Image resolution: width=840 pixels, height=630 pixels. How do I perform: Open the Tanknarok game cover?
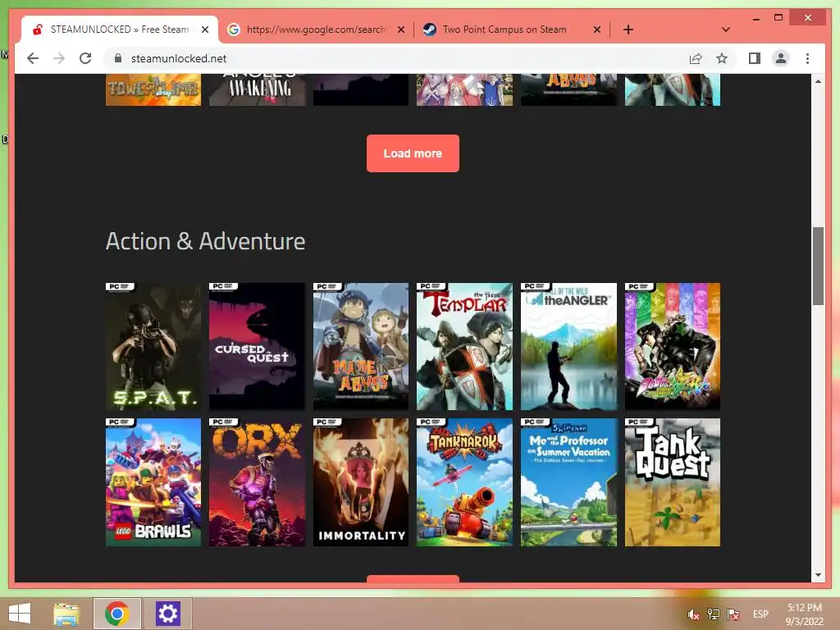pyautogui.click(x=464, y=482)
